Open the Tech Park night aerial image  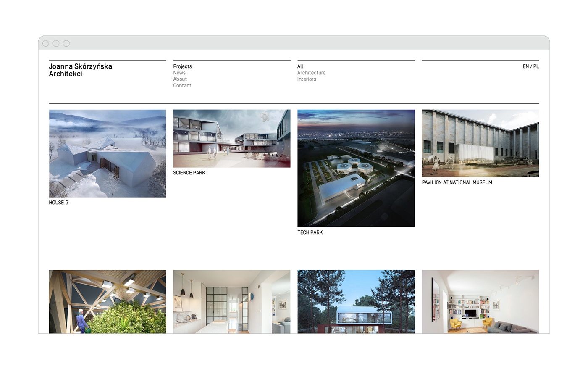(x=356, y=168)
